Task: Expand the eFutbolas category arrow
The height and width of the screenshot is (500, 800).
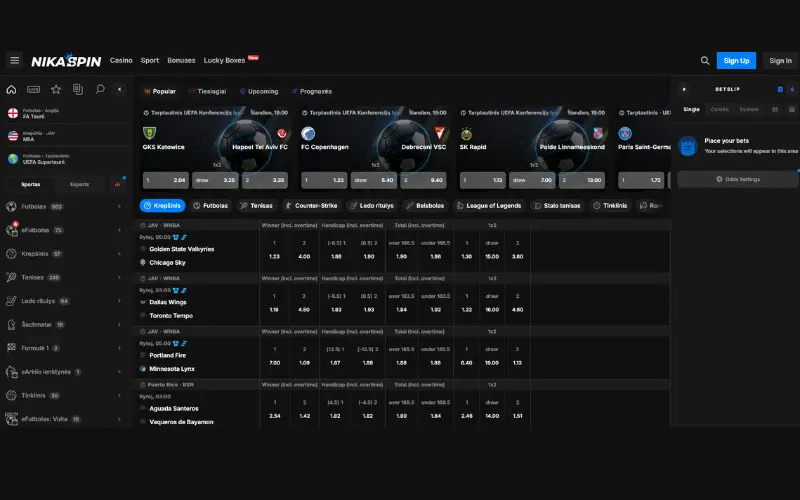Action: [x=119, y=230]
